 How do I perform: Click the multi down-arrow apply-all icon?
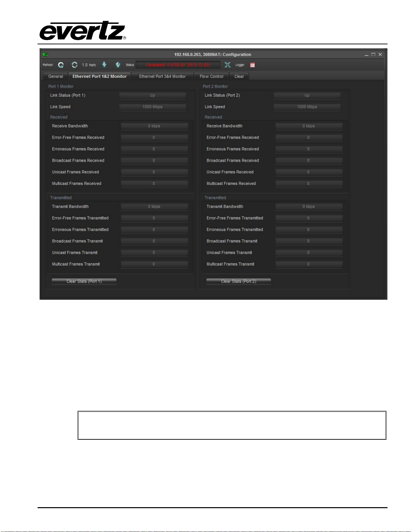pyautogui.click(x=118, y=64)
